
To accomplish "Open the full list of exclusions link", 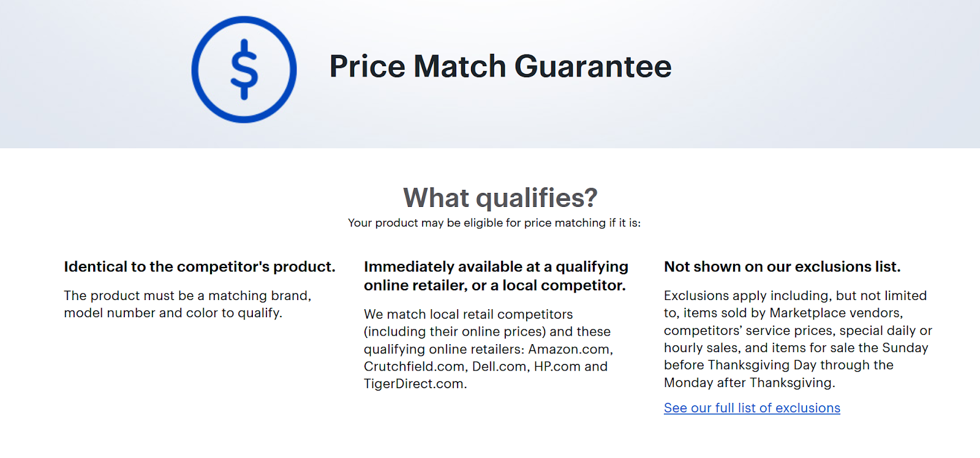I will click(x=752, y=408).
